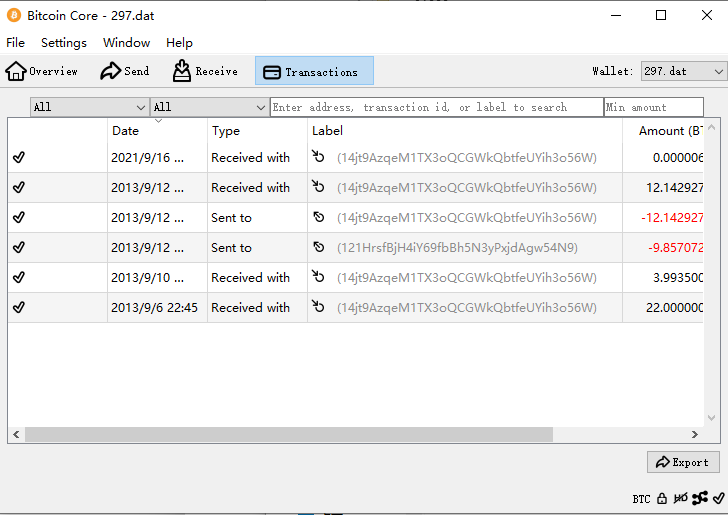Open the Settings menu
The height and width of the screenshot is (515, 728).
(64, 43)
